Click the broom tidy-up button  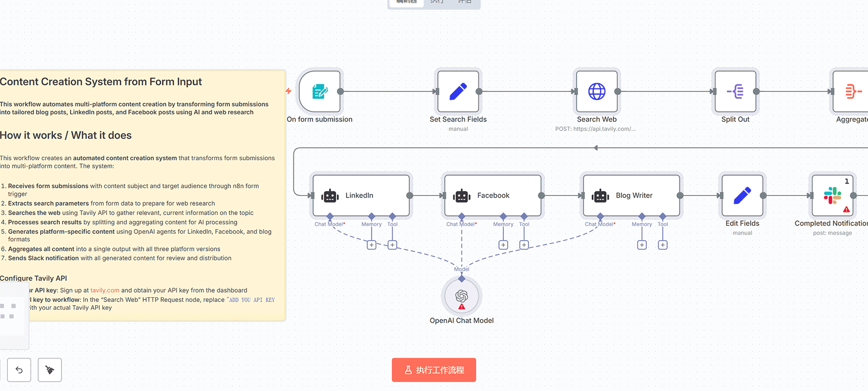click(50, 370)
